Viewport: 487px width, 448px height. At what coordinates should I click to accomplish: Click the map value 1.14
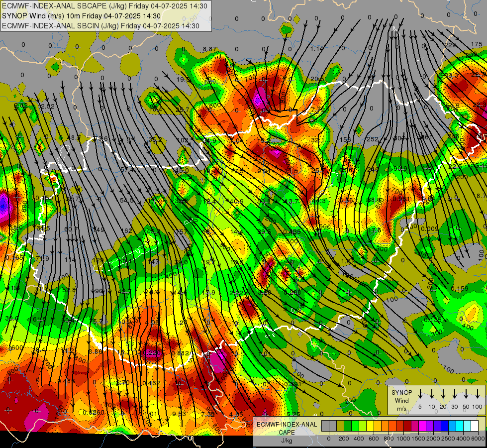(317, 48)
